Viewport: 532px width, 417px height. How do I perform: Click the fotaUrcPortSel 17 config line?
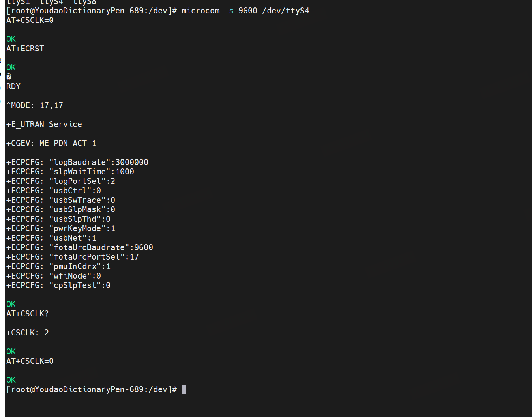click(73, 257)
